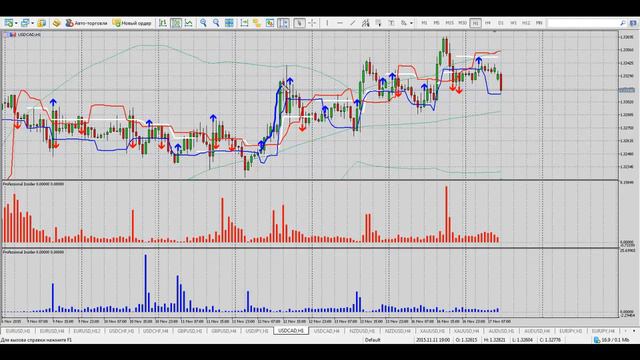
Task: Switch to XAUUSD,H4 chart tab
Action: (x=467, y=331)
